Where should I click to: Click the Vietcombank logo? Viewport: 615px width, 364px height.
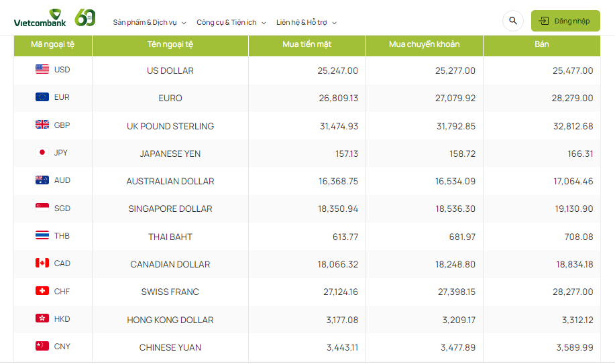click(x=40, y=21)
